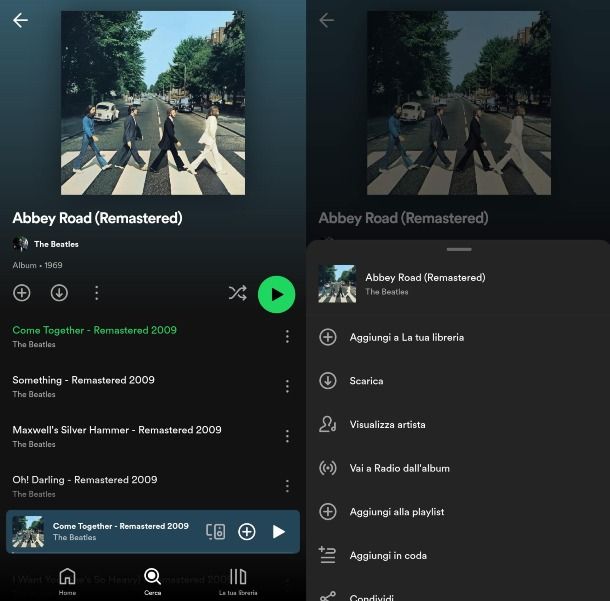Switch to Home tab in bottom navigation
610x601 pixels.
point(67,581)
